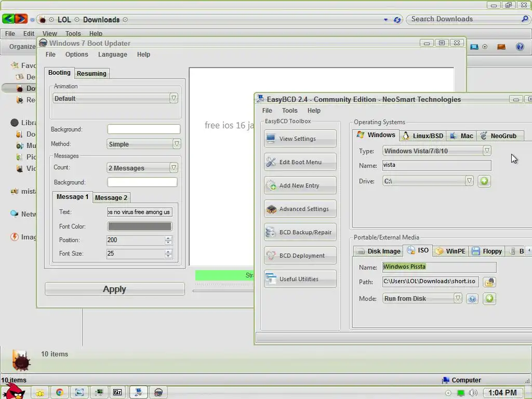Open Help menu in EasyBCD
Image resolution: width=532 pixels, height=399 pixels.
(x=314, y=111)
